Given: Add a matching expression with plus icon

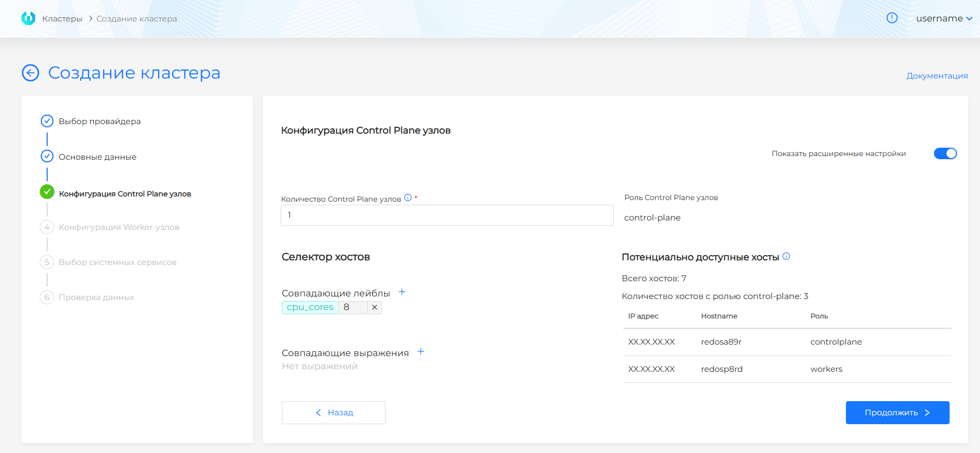Looking at the screenshot, I should (x=421, y=352).
